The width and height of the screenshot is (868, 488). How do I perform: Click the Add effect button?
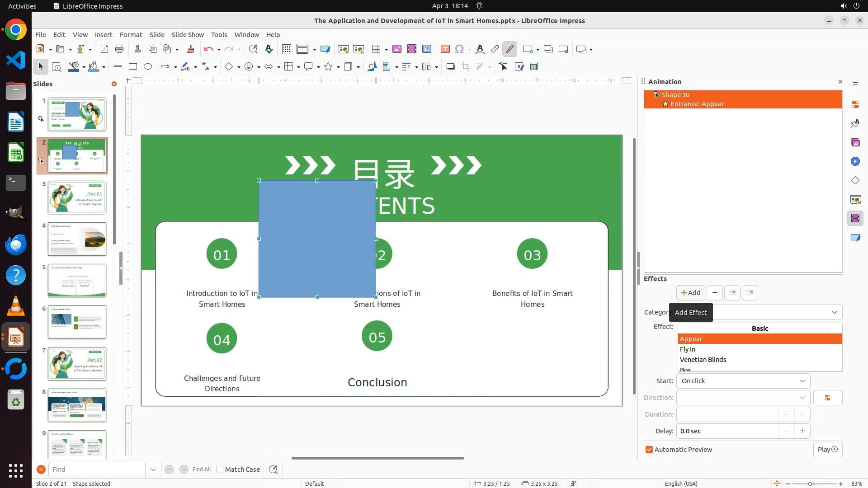(690, 293)
